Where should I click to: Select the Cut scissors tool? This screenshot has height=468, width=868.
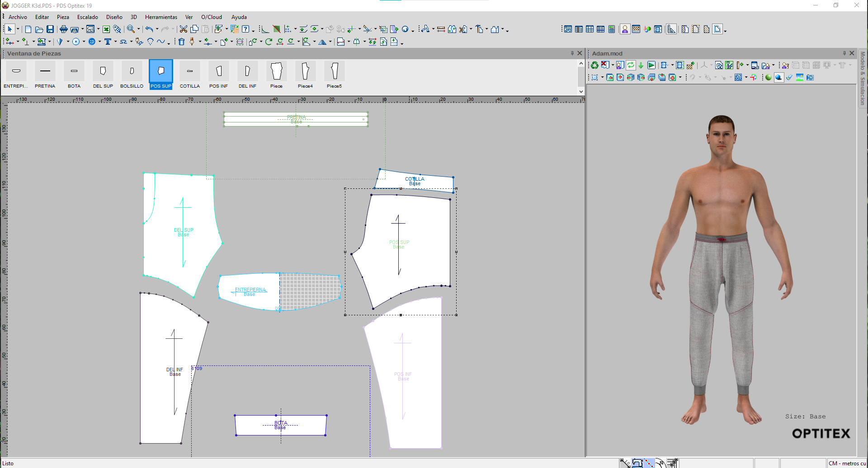pos(183,29)
